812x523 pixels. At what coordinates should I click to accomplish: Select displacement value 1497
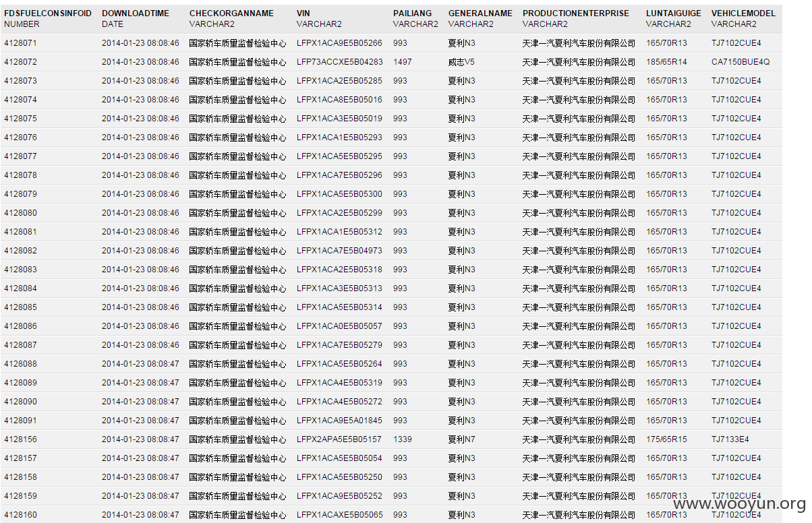(x=403, y=62)
